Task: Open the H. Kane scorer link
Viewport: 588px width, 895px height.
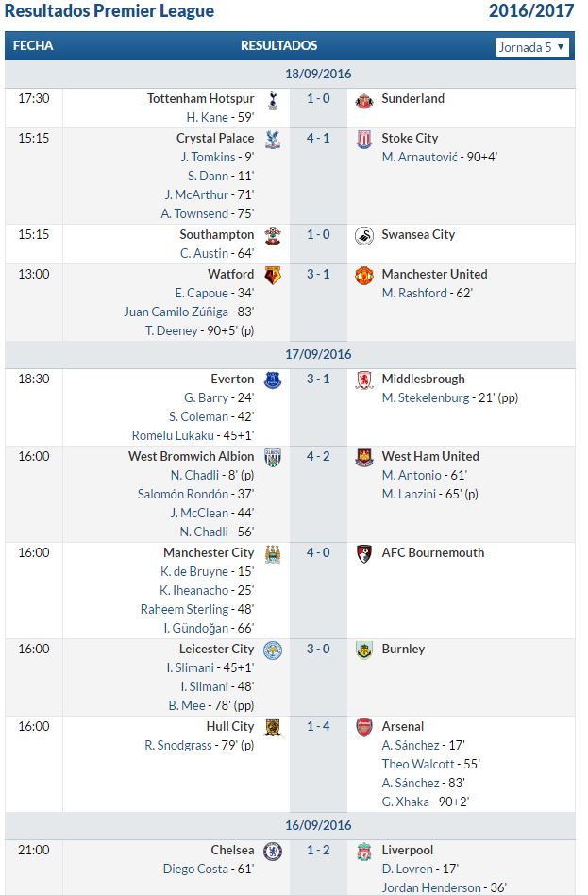Action: (207, 117)
